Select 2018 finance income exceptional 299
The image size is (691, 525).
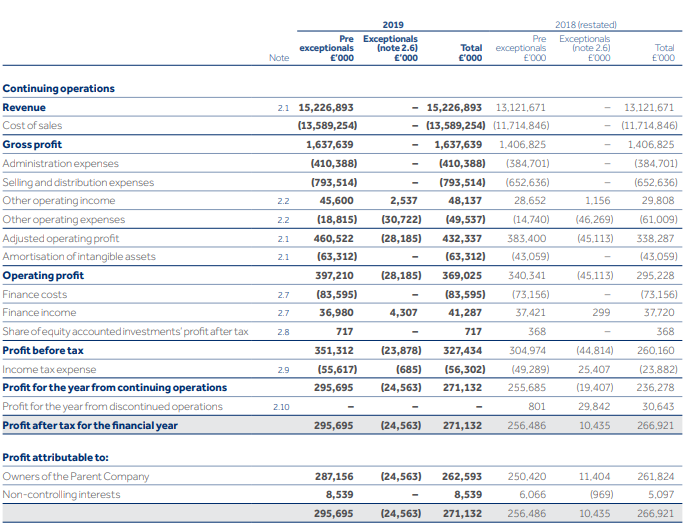[601, 313]
